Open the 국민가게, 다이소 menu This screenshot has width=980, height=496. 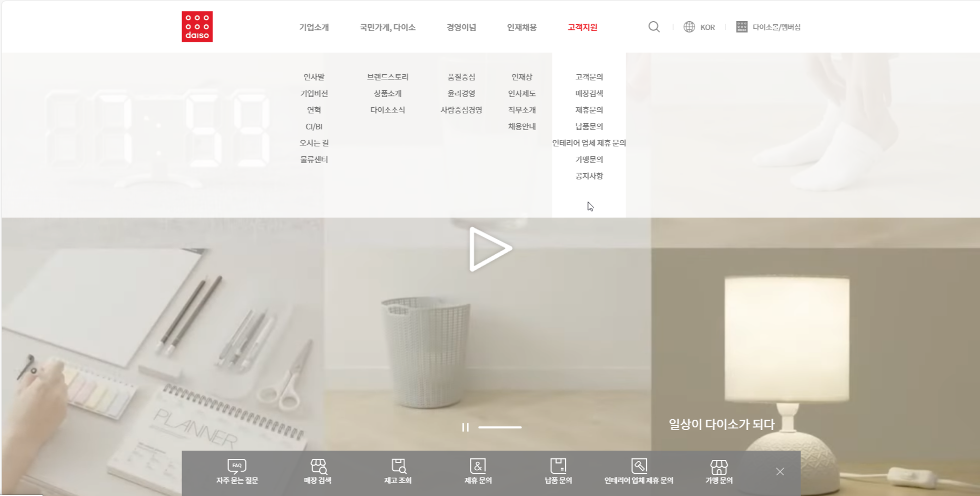point(388,27)
